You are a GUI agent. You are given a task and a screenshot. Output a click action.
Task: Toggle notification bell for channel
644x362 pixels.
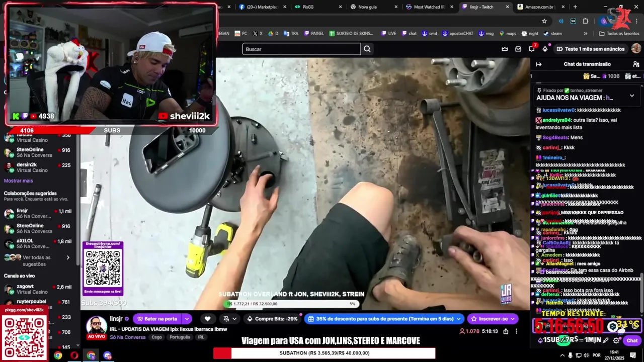[x=226, y=319]
